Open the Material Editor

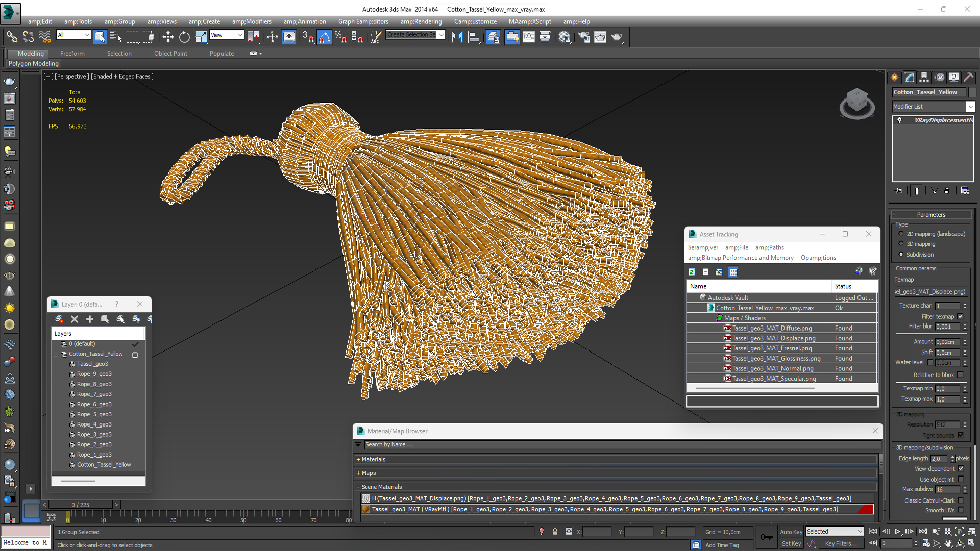565,37
